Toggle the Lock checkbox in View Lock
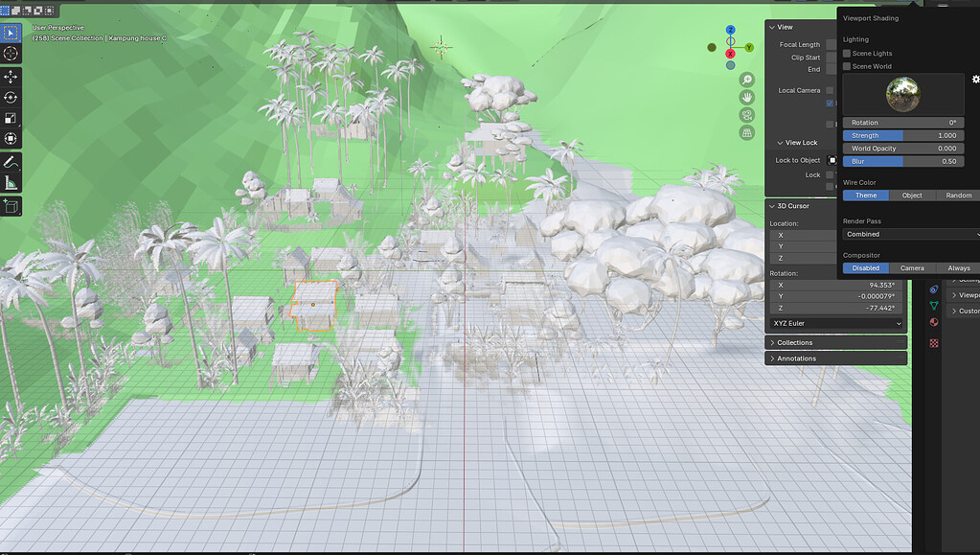The width and height of the screenshot is (980, 555). click(x=830, y=174)
